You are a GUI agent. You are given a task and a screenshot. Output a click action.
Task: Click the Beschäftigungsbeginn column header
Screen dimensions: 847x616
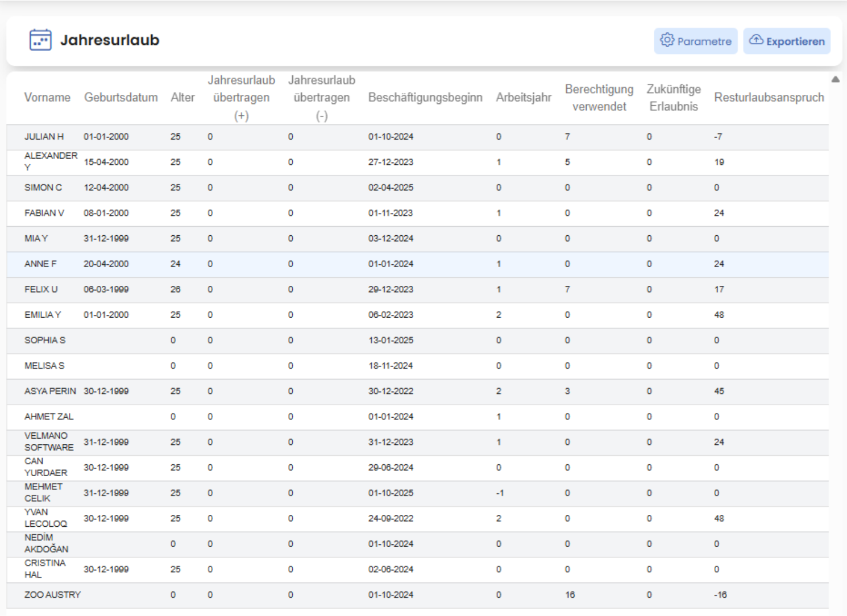[x=425, y=98]
